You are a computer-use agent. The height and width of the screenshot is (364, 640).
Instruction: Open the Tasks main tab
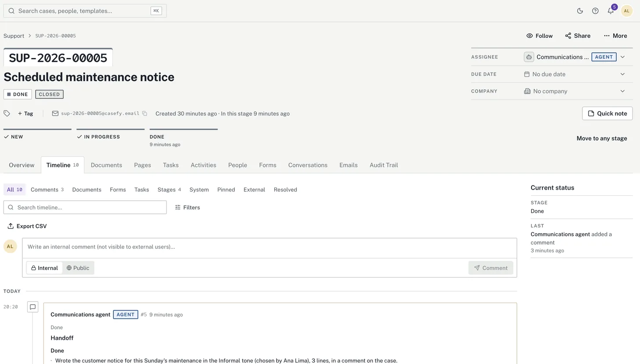(x=171, y=165)
